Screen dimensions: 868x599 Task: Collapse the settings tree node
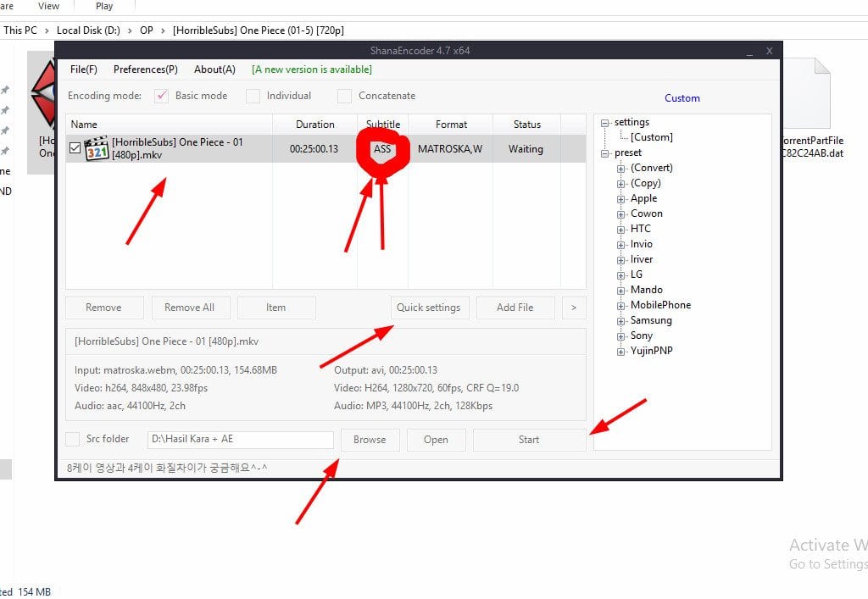tap(605, 123)
